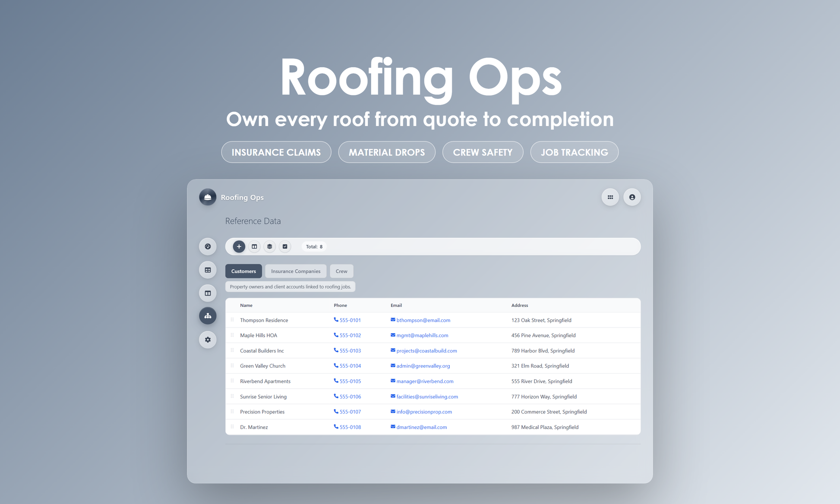Click the Total: 8 count badge
This screenshot has height=504, width=840.
tap(314, 247)
